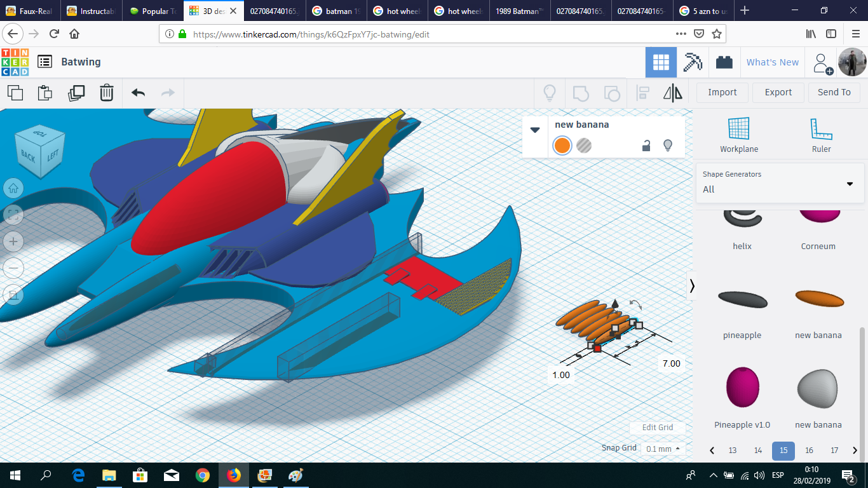Viewport: 868px width, 488px height.
Task: Toggle visibility of the new banana shape
Action: pyautogui.click(x=668, y=146)
